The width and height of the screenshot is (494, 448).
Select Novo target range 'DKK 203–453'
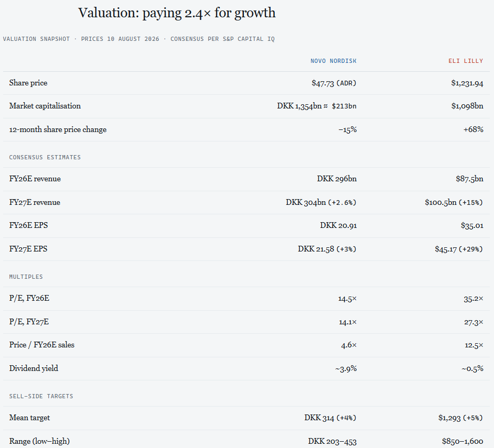(x=332, y=441)
